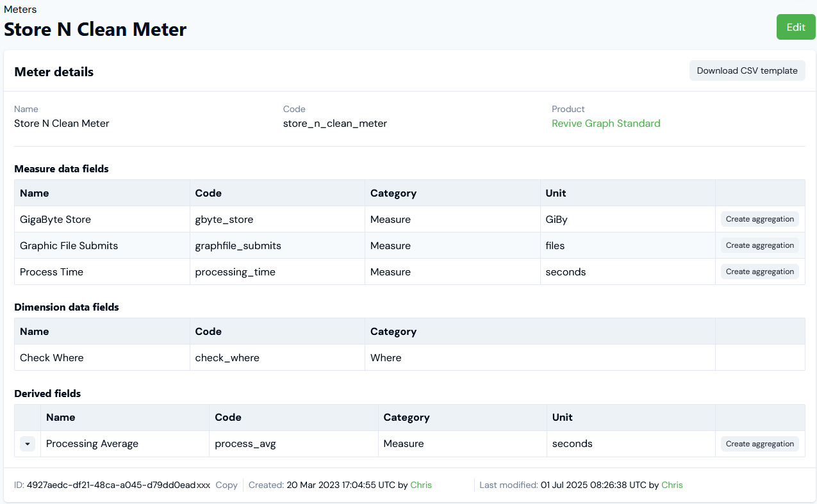Viewport: 817px width, 504px height.
Task: Click the Check Where name cell
Action: click(103, 357)
